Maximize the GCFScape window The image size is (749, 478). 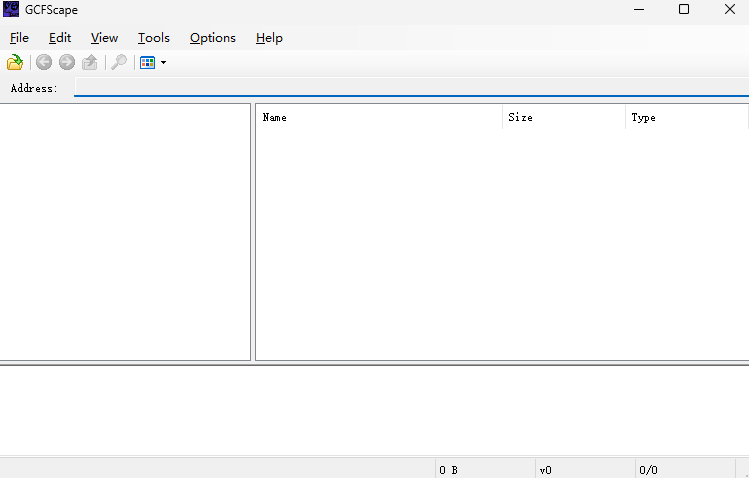[x=684, y=10]
